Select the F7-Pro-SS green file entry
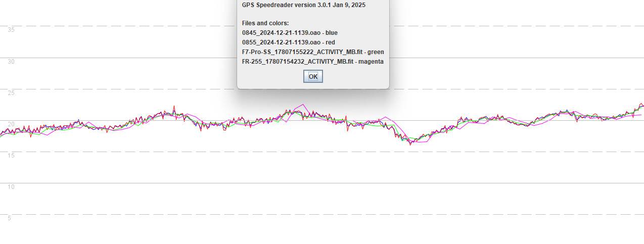 [312, 52]
